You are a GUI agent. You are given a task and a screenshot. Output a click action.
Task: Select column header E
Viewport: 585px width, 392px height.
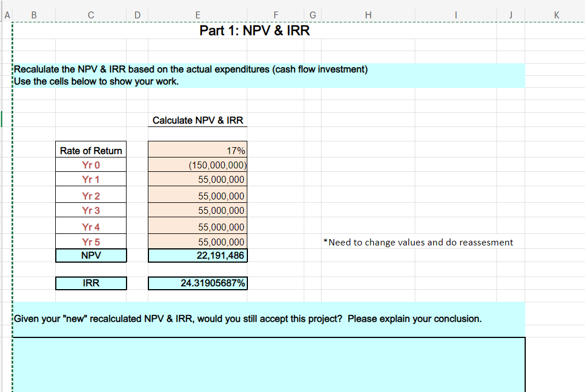click(197, 14)
